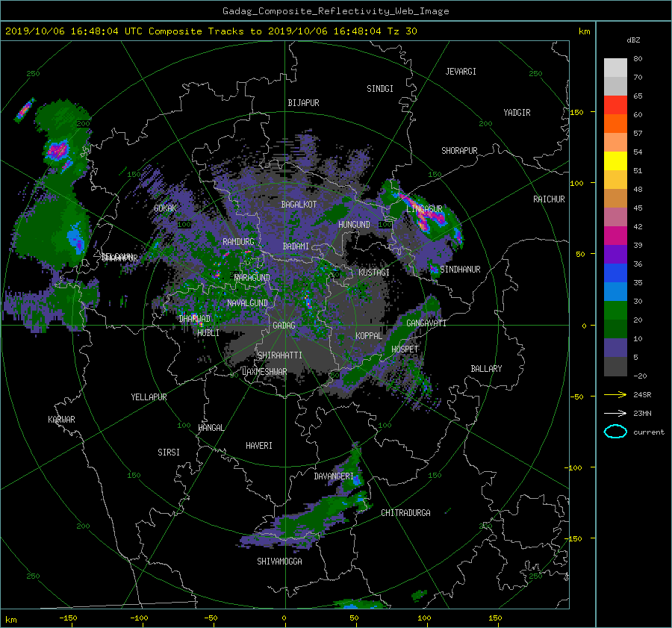Click the image title Gadag_Composite_Reflectivity_Web_Image
Viewport: 672px width, 628px height.
point(335,11)
